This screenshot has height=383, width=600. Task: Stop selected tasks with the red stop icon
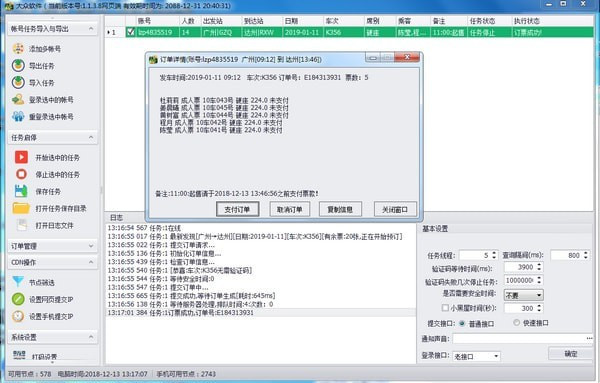[21, 174]
